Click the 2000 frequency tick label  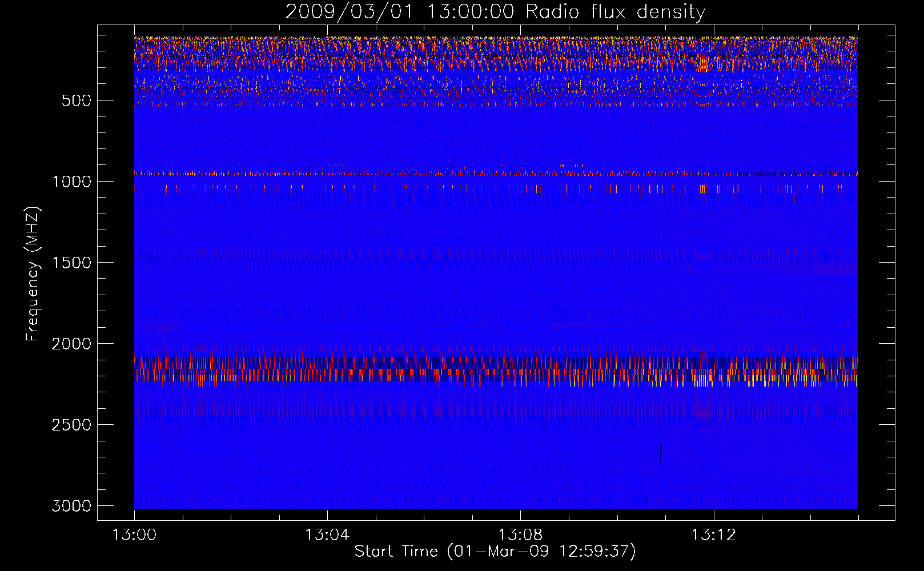click(x=71, y=344)
